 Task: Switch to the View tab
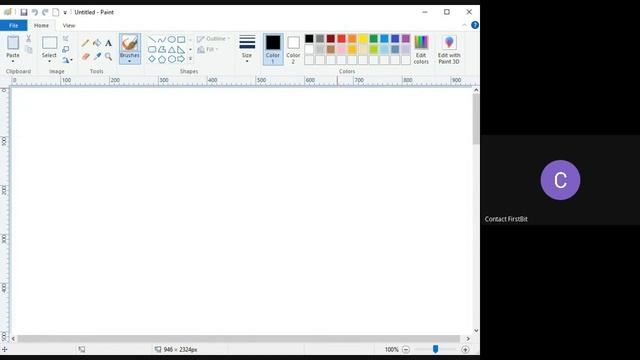point(69,25)
